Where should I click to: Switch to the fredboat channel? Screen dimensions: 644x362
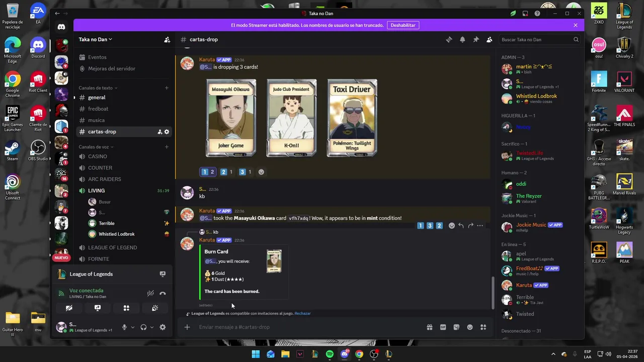(x=123, y=109)
